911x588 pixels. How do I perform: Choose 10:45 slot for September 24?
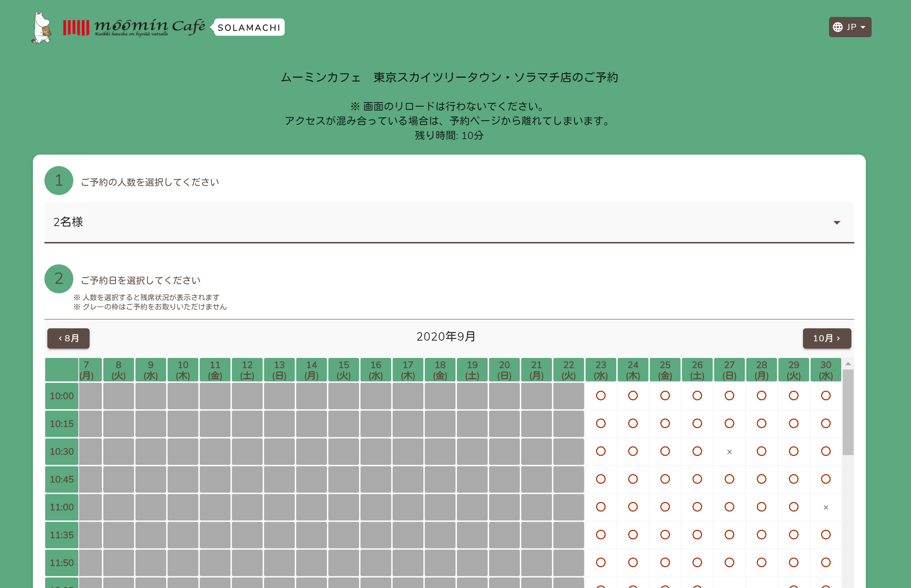[633, 479]
